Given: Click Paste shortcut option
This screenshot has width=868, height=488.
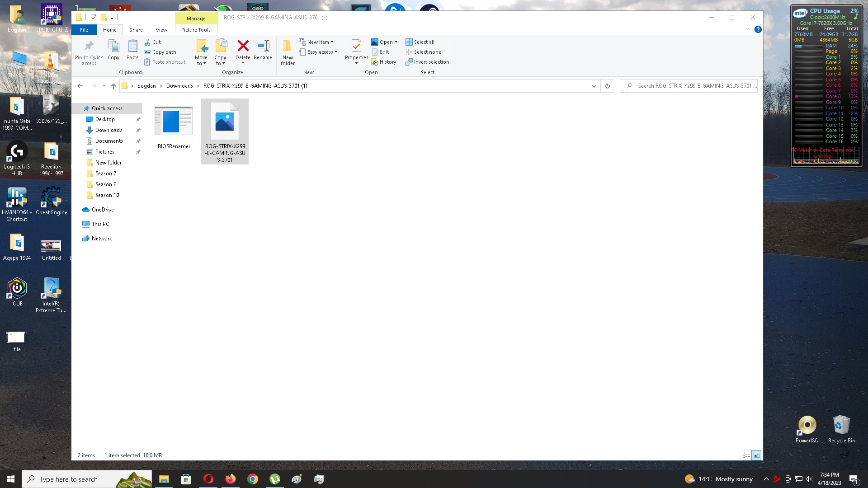Looking at the screenshot, I should pyautogui.click(x=165, y=62).
